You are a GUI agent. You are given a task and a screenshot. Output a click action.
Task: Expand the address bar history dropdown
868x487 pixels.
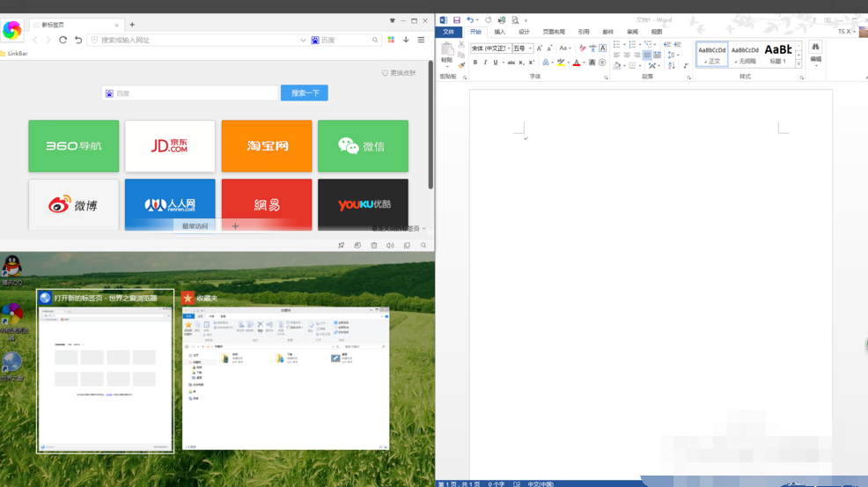[x=303, y=40]
